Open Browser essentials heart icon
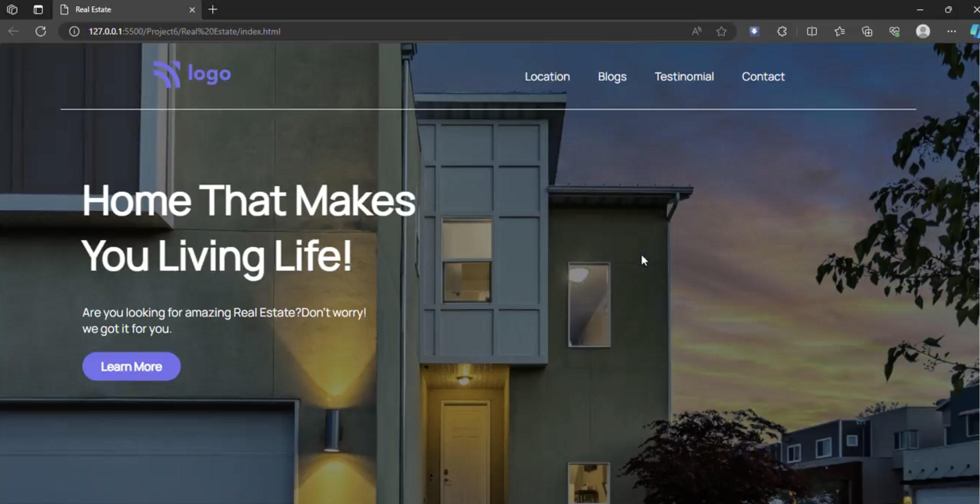 [x=894, y=31]
